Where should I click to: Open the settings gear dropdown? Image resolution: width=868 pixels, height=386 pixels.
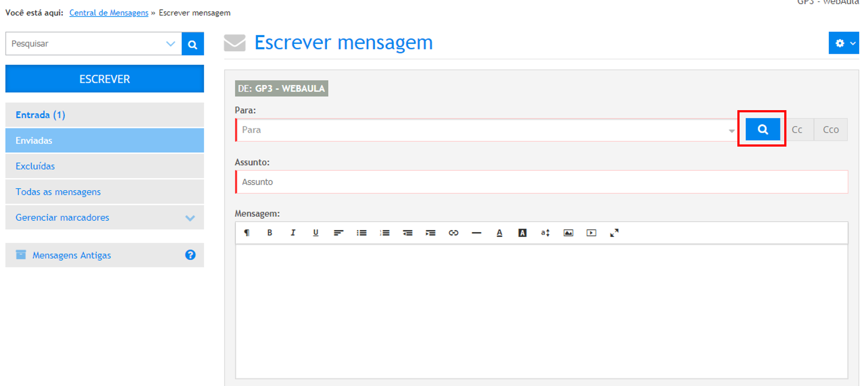[x=844, y=43]
